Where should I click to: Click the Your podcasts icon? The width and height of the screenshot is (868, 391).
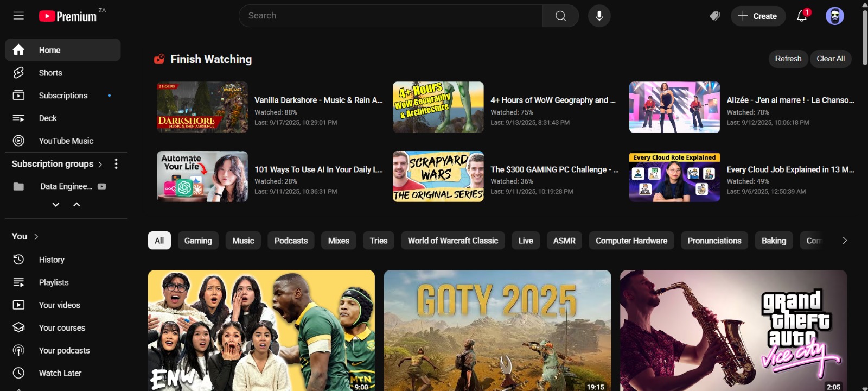(x=18, y=350)
